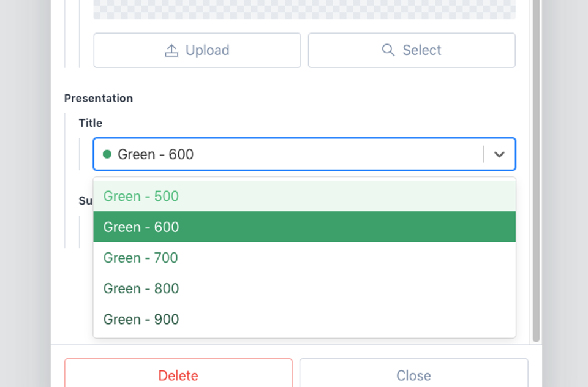Image resolution: width=588 pixels, height=387 pixels.
Task: Click the magnifying glass search icon
Action: click(x=388, y=50)
